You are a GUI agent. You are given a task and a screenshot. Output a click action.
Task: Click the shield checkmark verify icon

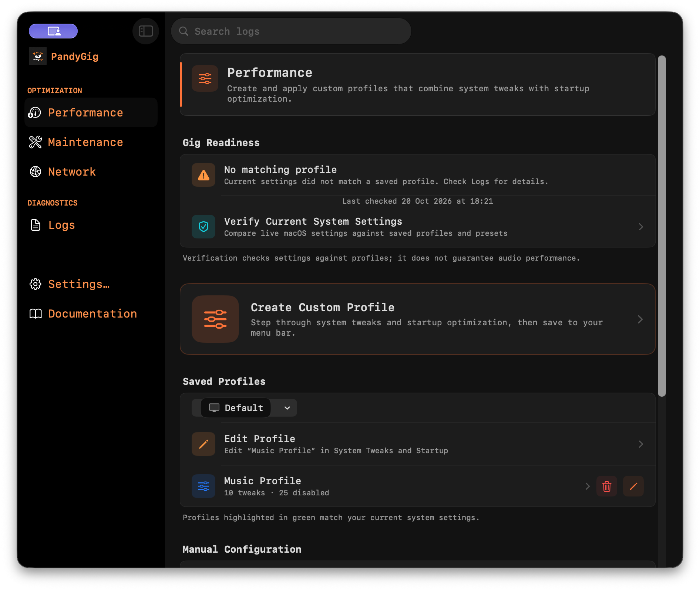point(203,227)
